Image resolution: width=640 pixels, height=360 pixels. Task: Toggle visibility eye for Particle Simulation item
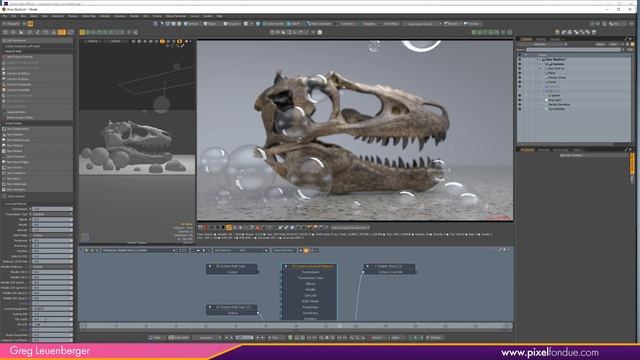tap(520, 104)
